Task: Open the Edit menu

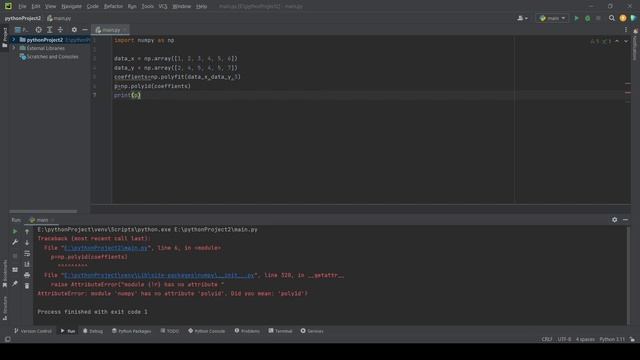Action: [36, 7]
